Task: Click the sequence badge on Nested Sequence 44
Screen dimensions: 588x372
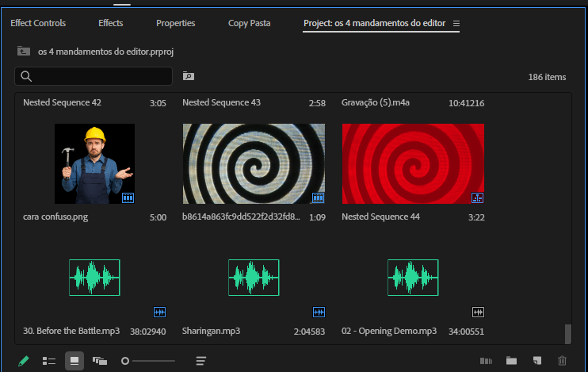Action: tap(477, 198)
